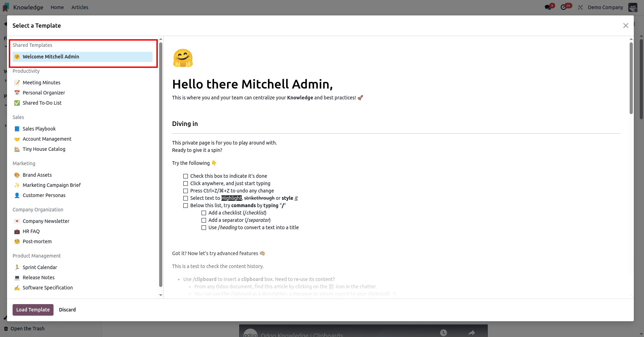
Task: Choose the Sales Playbook template
Action: pyautogui.click(x=83, y=129)
